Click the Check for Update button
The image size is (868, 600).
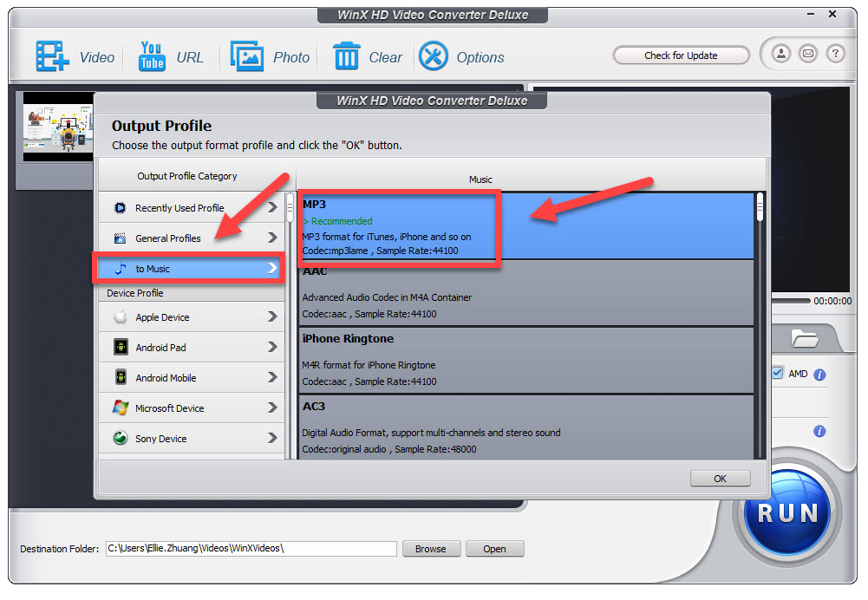[681, 55]
